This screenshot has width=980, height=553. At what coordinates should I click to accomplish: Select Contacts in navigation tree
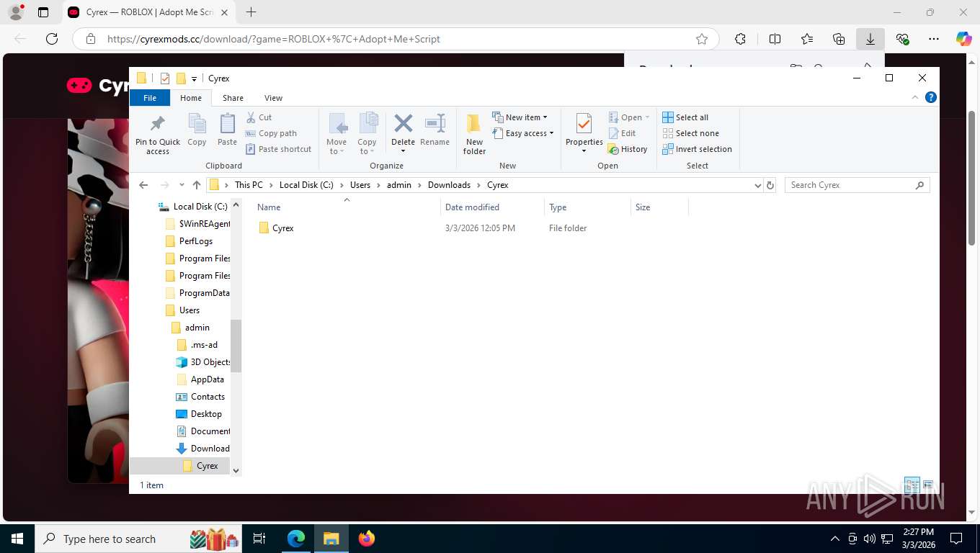[208, 397]
